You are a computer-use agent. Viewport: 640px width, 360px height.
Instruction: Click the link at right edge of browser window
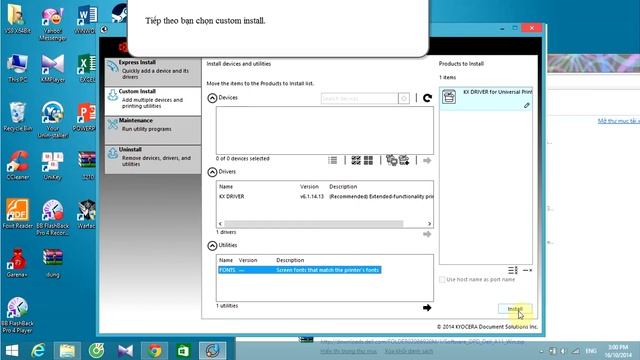(618, 121)
